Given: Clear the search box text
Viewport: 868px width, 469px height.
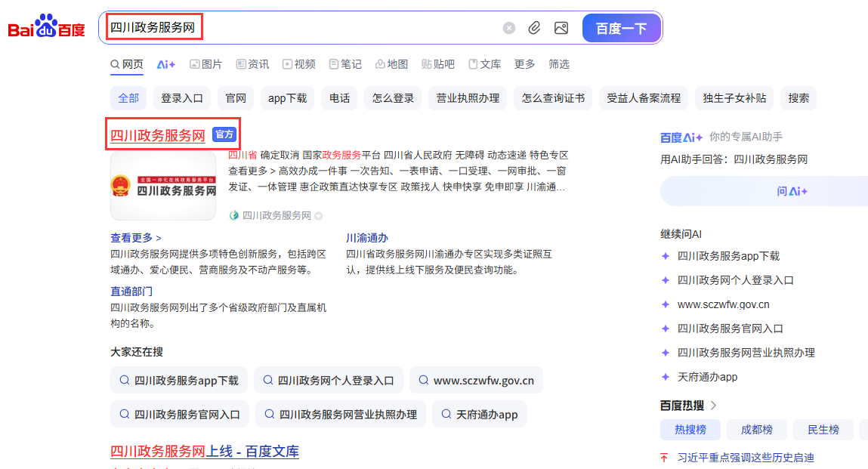Looking at the screenshot, I should [509, 28].
